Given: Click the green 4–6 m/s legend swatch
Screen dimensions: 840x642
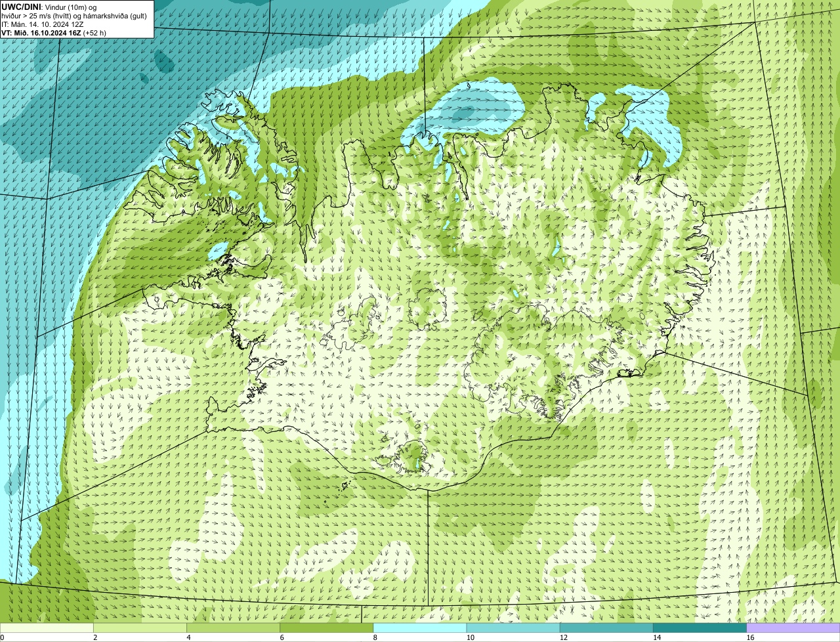Looking at the screenshot, I should [x=234, y=628].
